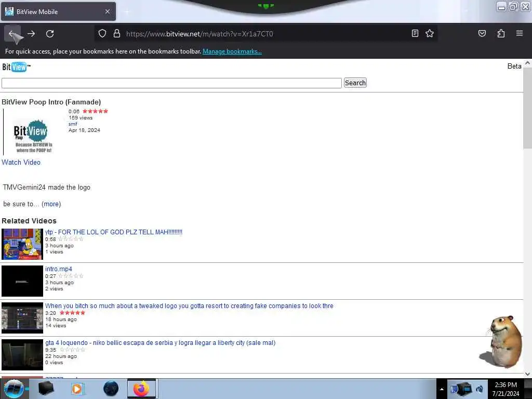This screenshot has width=532, height=399.
Task: Open ytp FOR THE LOL OF GOD video link
Action: pyautogui.click(x=114, y=232)
